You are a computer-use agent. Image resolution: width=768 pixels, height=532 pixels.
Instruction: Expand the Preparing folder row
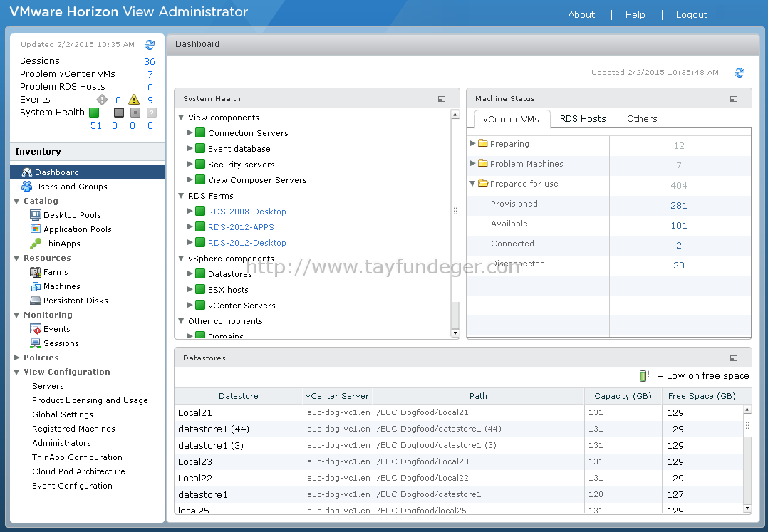[x=472, y=143]
